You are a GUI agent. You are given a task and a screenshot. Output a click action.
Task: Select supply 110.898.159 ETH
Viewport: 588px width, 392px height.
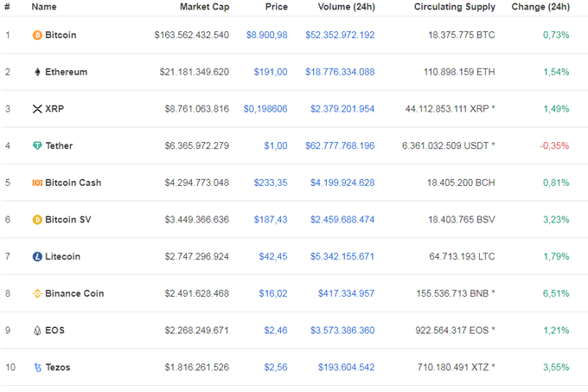pyautogui.click(x=459, y=72)
